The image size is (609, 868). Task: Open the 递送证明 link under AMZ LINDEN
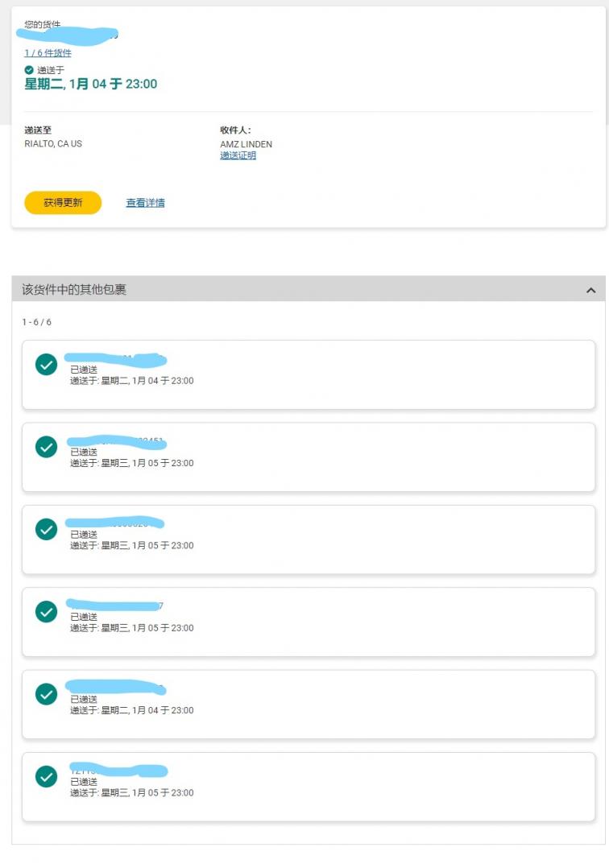[x=238, y=155]
